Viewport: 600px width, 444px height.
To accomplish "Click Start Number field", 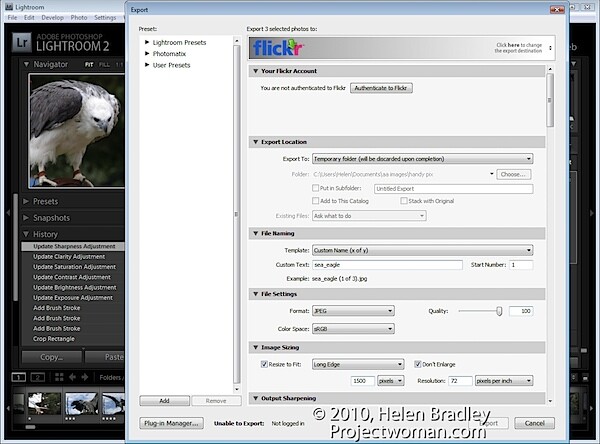I will pos(521,265).
